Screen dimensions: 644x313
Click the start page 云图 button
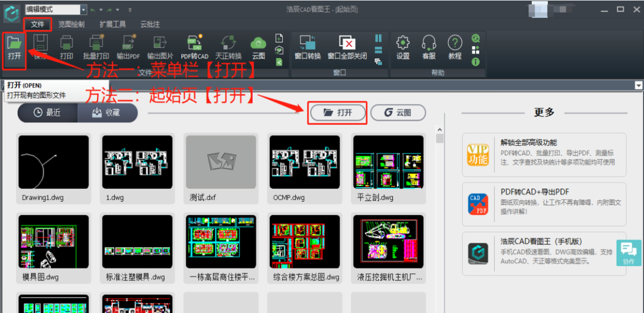398,113
